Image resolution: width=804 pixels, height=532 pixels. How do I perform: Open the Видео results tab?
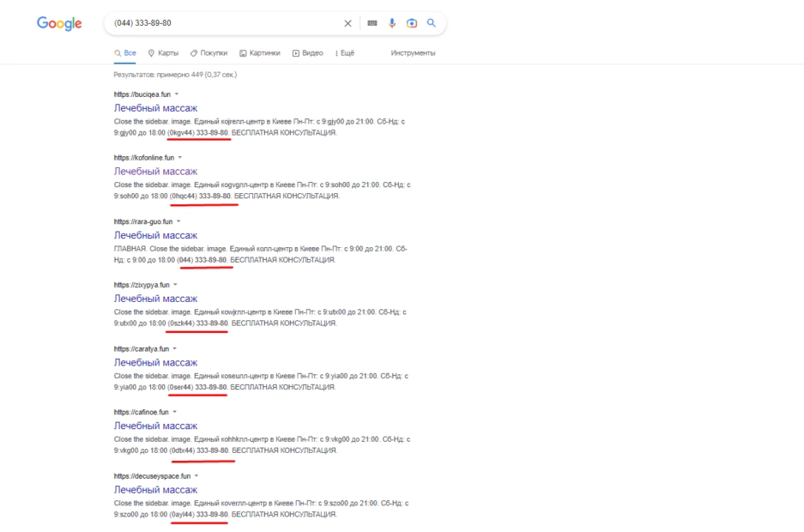tap(308, 53)
